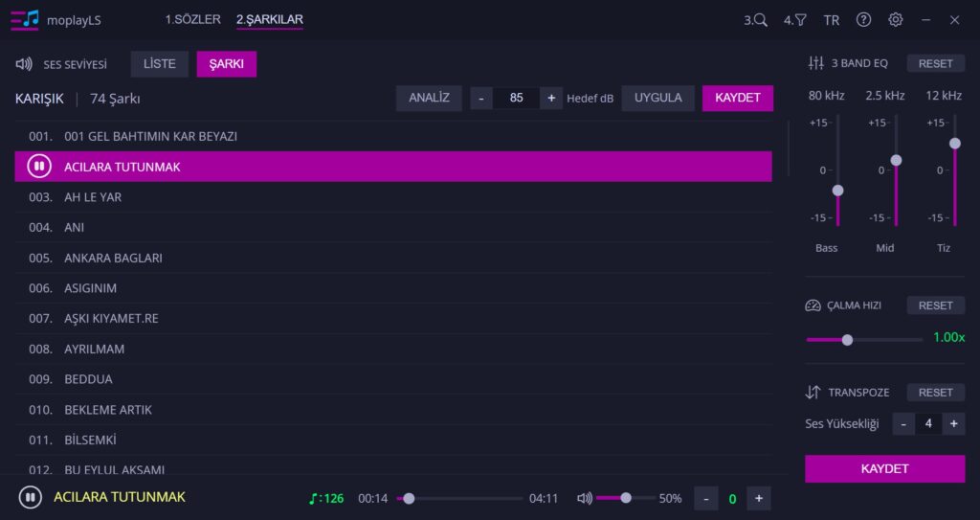This screenshot has height=520, width=980.
Task: Click the bottom bar pause button
Action: (30, 497)
